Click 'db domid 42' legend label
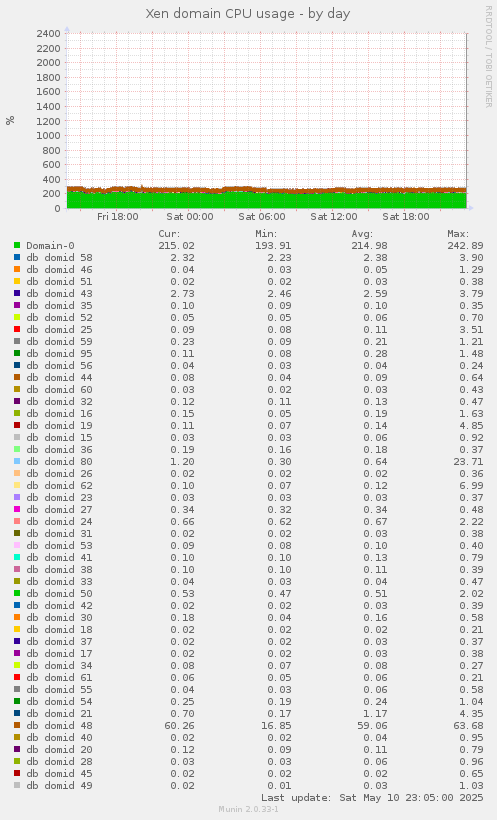The height and width of the screenshot is (820, 497). pyautogui.click(x=59, y=606)
